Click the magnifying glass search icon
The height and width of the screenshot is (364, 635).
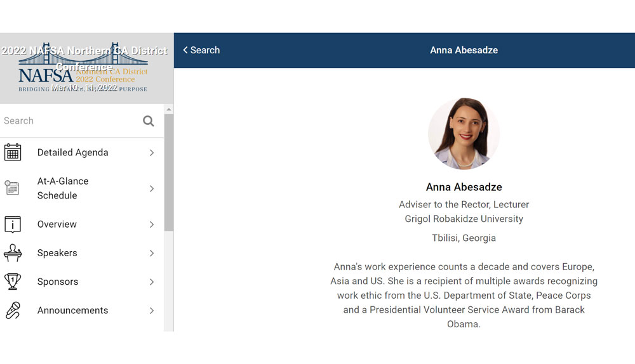(x=149, y=121)
